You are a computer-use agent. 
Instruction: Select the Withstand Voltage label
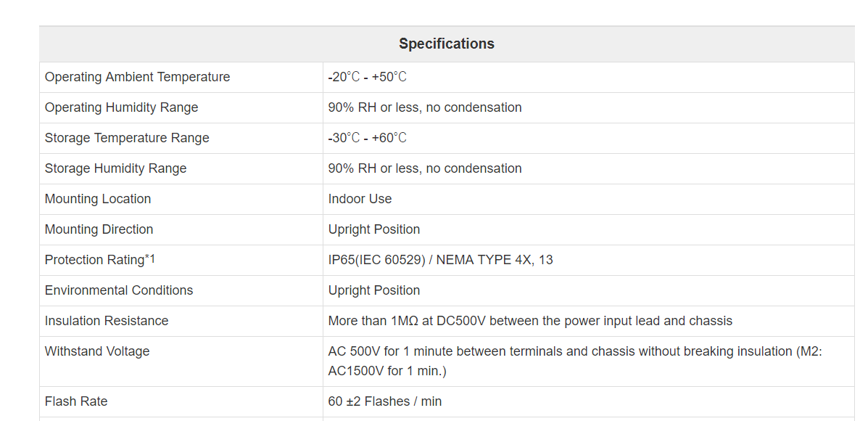point(97,351)
